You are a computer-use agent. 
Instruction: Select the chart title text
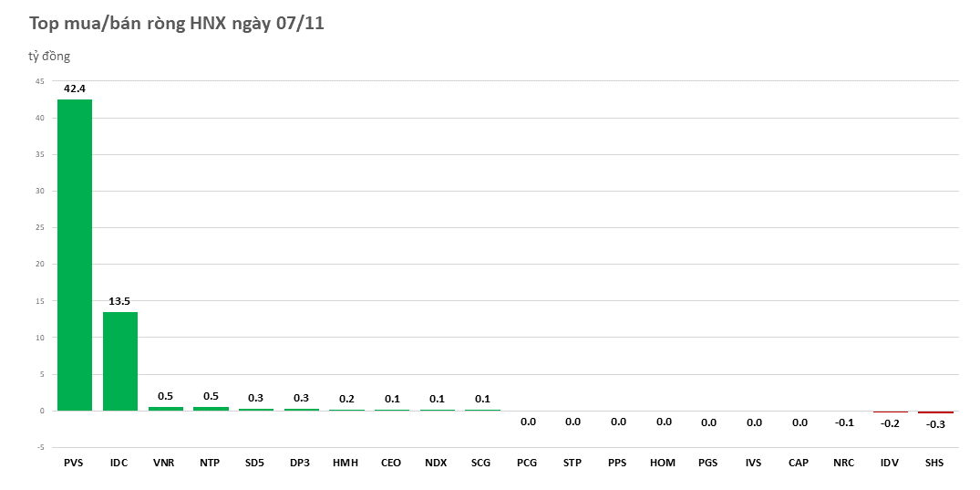click(x=177, y=24)
